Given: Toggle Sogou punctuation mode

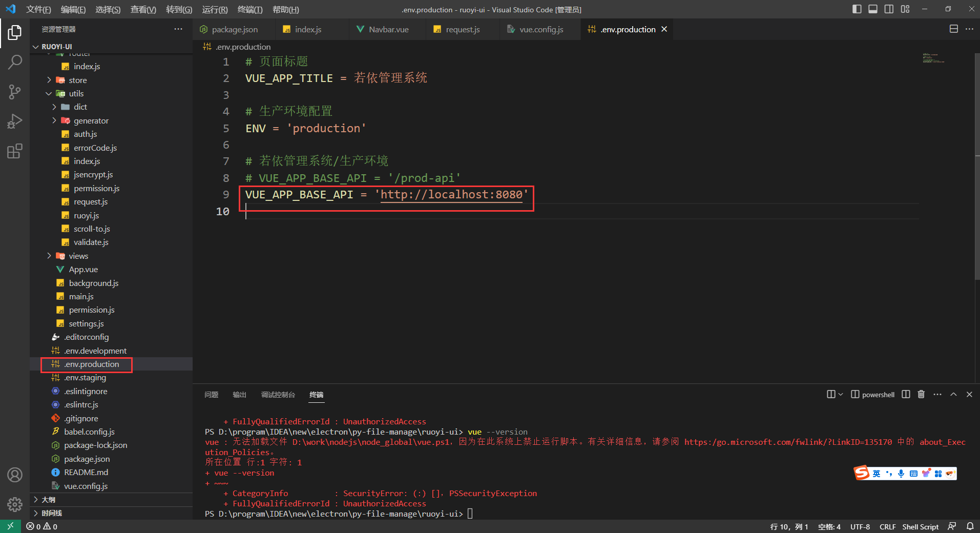Looking at the screenshot, I should 889,474.
